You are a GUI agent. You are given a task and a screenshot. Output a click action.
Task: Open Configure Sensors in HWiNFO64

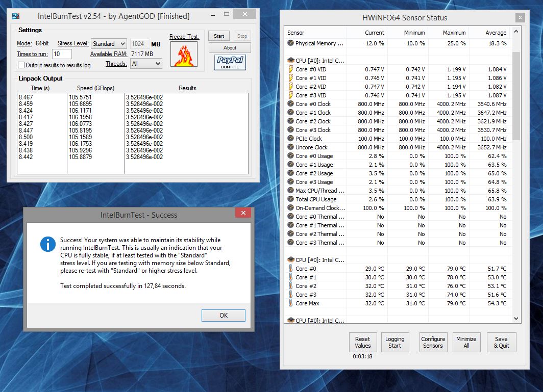coord(433,342)
